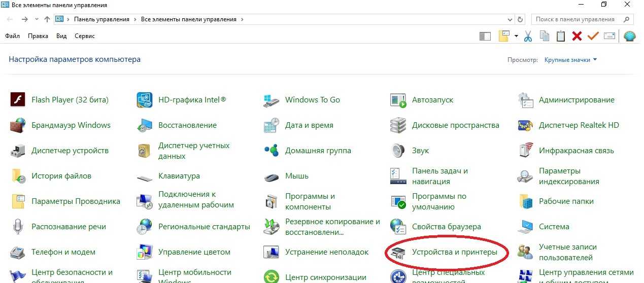Viewport: 644px width, 283px height.
Task: Click the clipboard Paste toolbar icon
Action: click(561, 36)
